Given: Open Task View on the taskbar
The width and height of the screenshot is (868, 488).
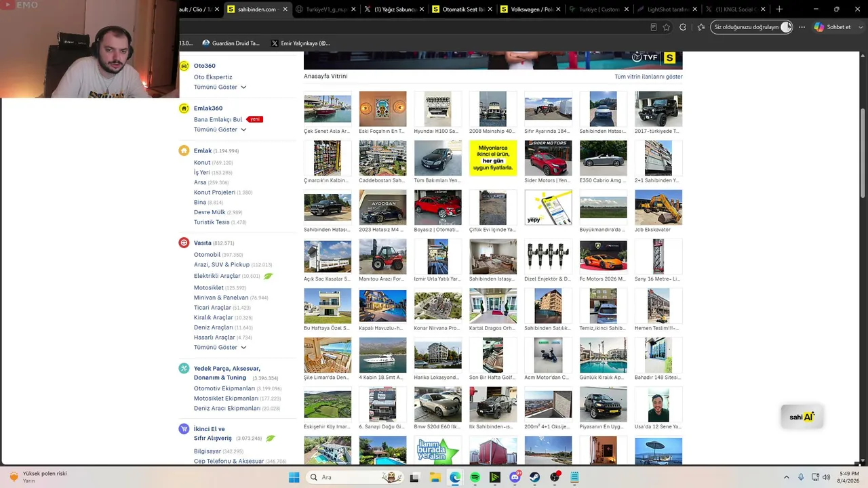Looking at the screenshot, I should pyautogui.click(x=414, y=477).
